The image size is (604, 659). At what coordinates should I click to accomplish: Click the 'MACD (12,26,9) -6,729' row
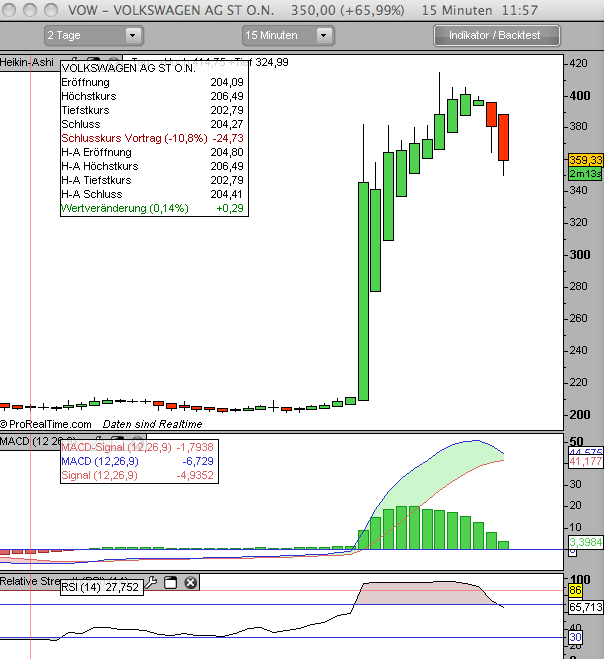[x=138, y=461]
